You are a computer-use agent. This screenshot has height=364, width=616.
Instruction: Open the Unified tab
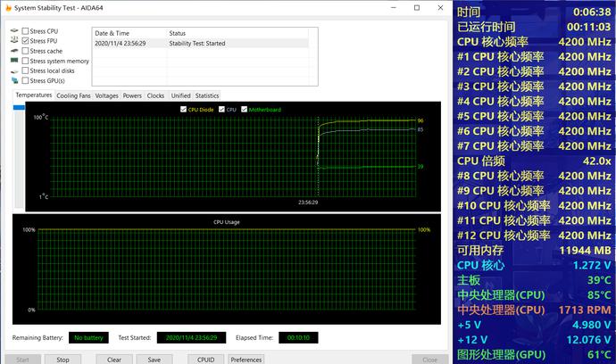180,95
